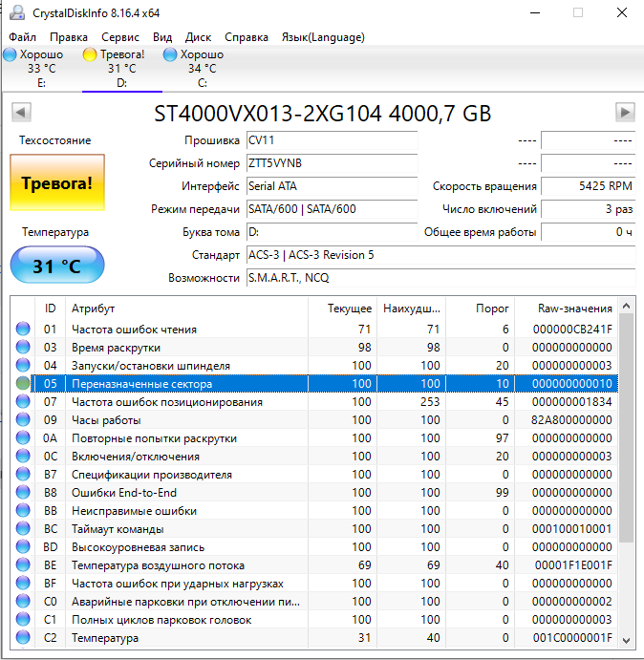This screenshot has width=644, height=660.
Task: Click the Порог column header
Action: coord(481,309)
